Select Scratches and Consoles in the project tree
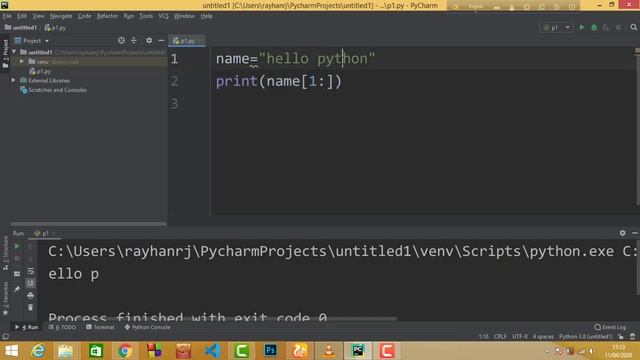Screen dimensions: 640x360 click(53, 90)
